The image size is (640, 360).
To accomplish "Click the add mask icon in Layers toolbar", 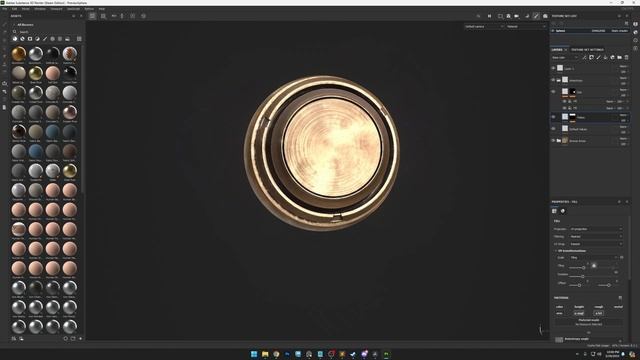I will [x=591, y=58].
